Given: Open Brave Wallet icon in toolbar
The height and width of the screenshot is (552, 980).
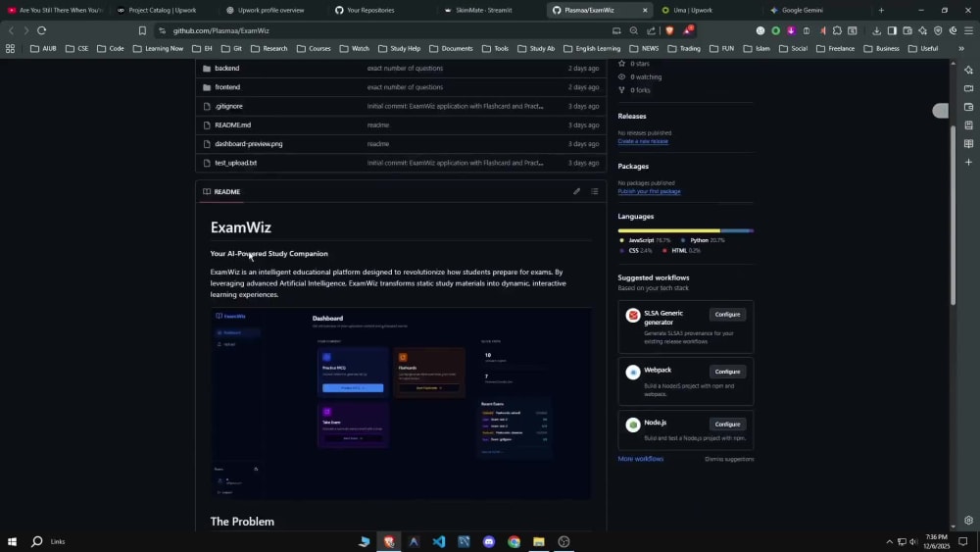Looking at the screenshot, I should [x=907, y=30].
